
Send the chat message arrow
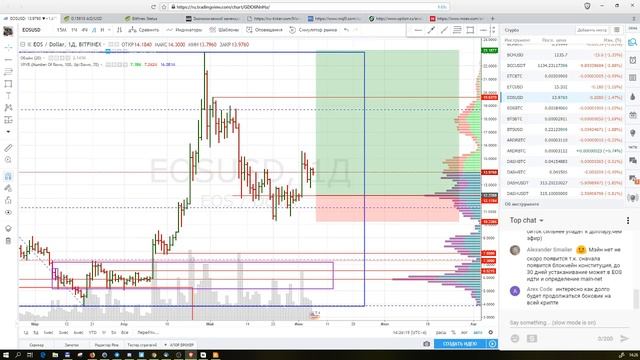[x=624, y=338]
